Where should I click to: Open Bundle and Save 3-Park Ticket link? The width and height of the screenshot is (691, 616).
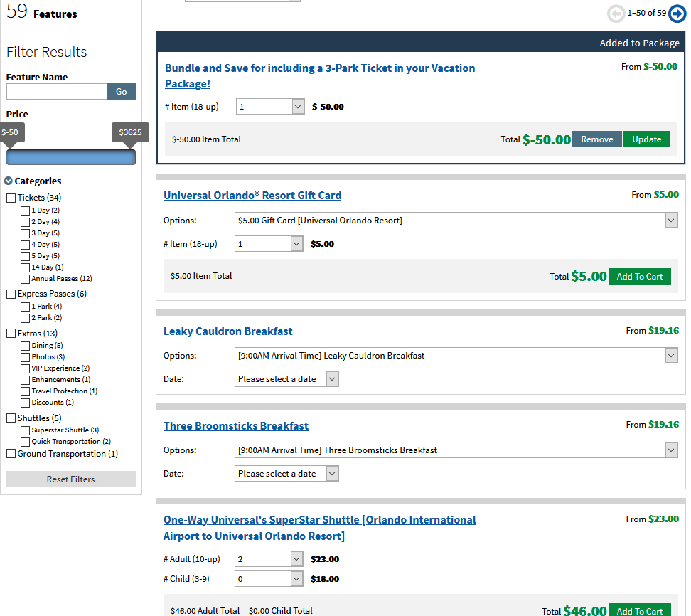tap(320, 76)
